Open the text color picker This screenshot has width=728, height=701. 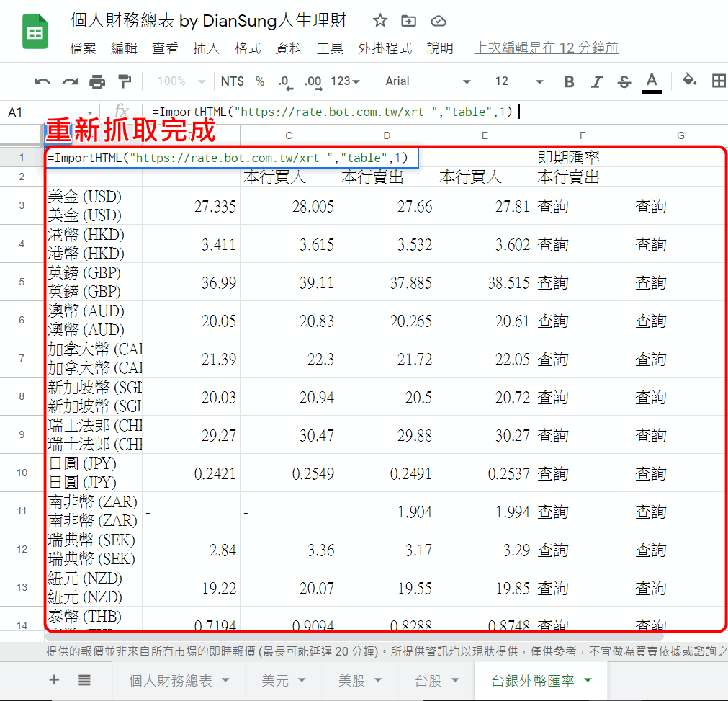(x=652, y=81)
